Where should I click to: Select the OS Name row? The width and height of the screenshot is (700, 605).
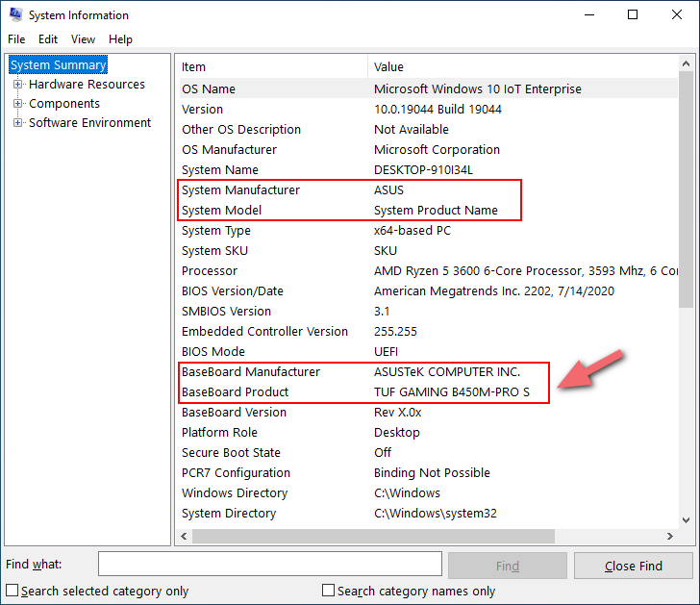[429, 88]
